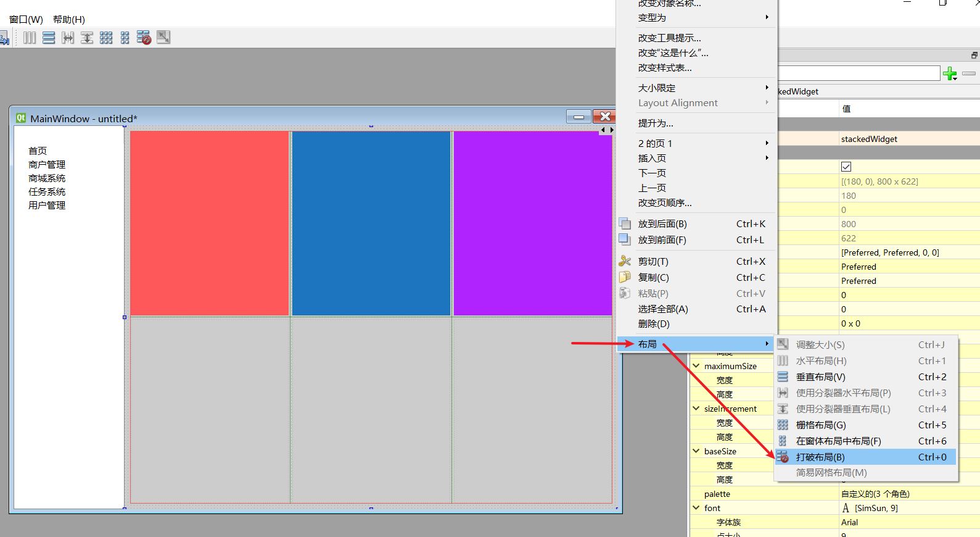Select 栅格布局(G) in layout submenu
Image resolution: width=980 pixels, height=537 pixels.
point(865,425)
